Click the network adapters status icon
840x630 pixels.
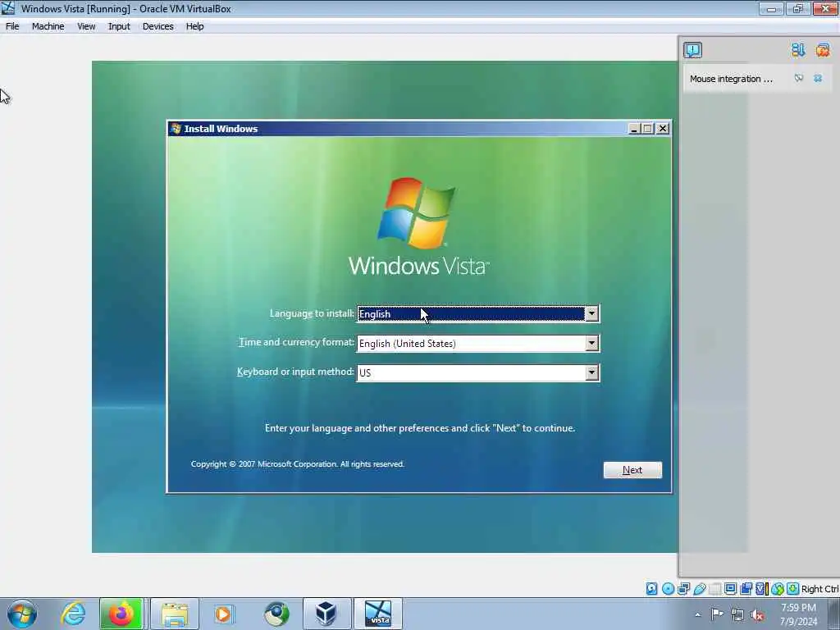683,589
